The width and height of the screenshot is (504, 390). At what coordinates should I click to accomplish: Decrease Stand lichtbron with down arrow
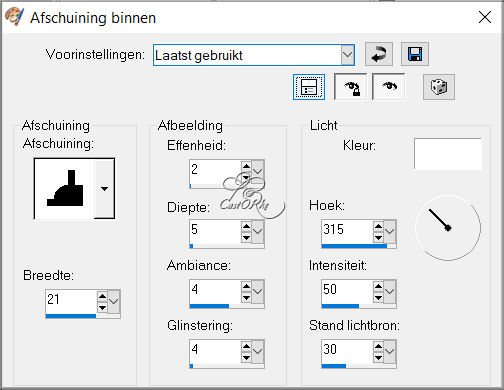click(x=378, y=357)
